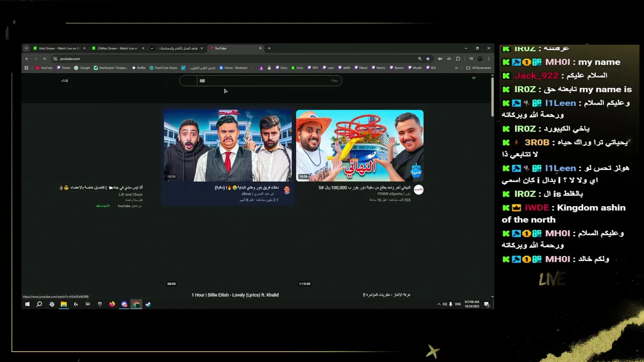Open the All Bookmarks folder
Viewport: 644px width, 362px height.
tap(478, 68)
